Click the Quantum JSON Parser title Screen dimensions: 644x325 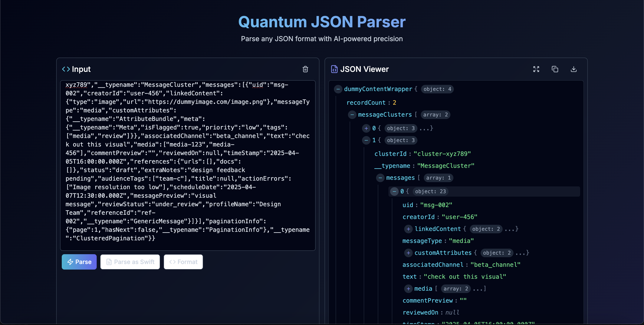[x=322, y=22]
